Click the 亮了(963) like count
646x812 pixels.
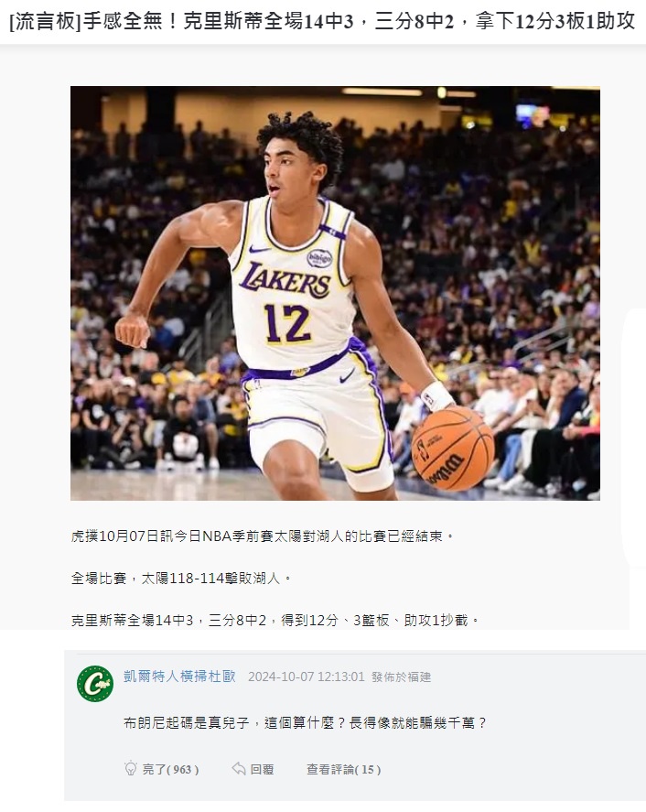point(171,770)
